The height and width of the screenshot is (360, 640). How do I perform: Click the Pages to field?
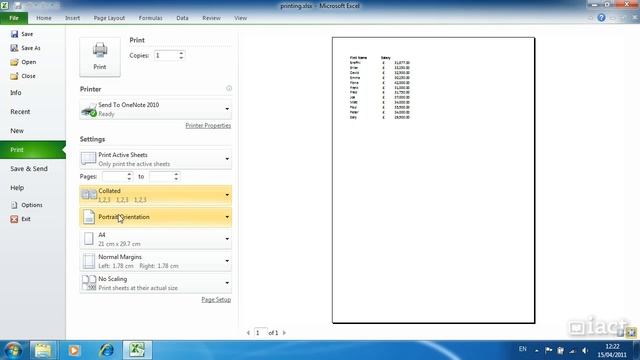pyautogui.click(x=161, y=177)
